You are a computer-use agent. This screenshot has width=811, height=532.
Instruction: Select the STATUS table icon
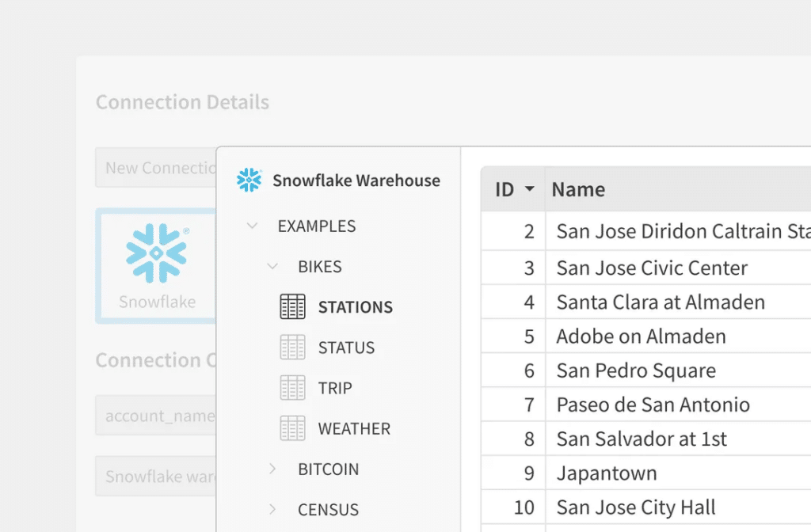click(293, 347)
